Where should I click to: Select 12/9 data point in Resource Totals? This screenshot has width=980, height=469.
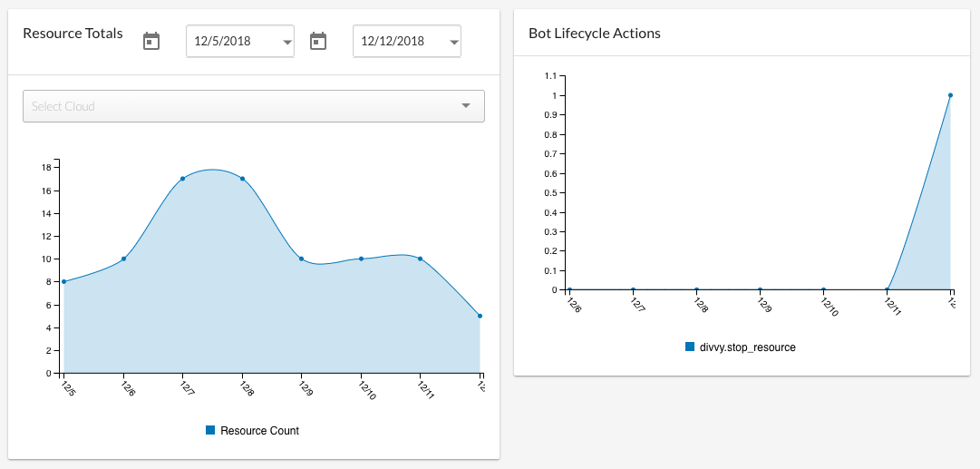(301, 259)
